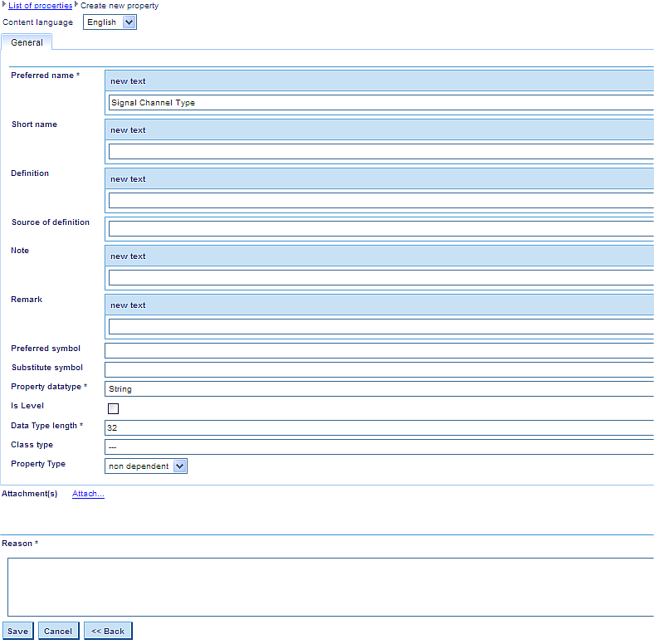Expand the Property Type dropdown
The image size is (654, 644).
coord(146,466)
